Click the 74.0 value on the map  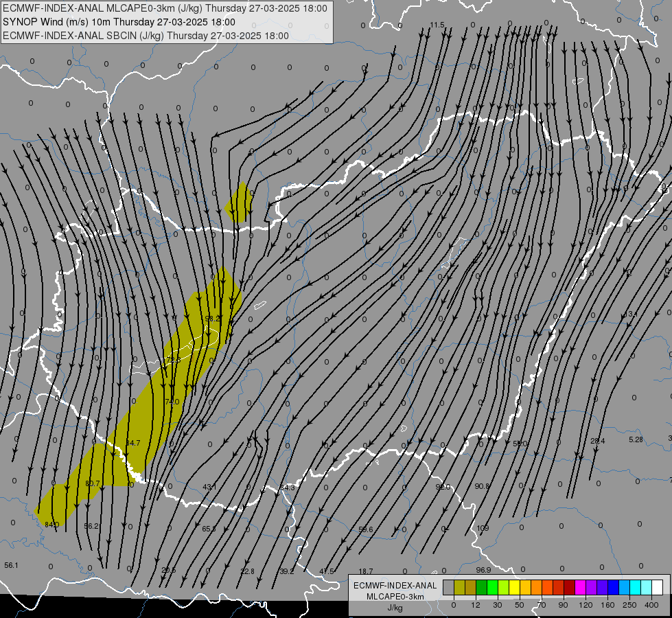[172, 402]
